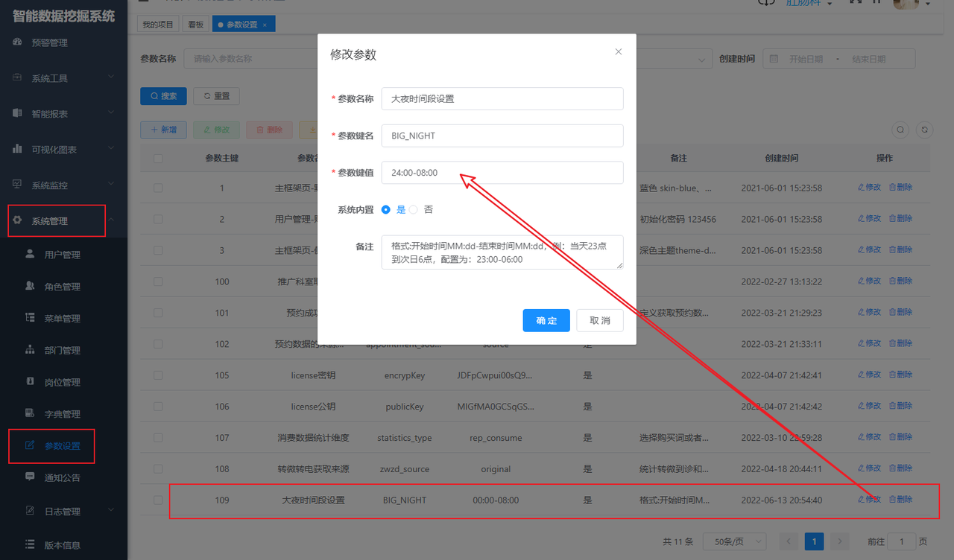Click 修改 link in row 106

click(x=870, y=406)
